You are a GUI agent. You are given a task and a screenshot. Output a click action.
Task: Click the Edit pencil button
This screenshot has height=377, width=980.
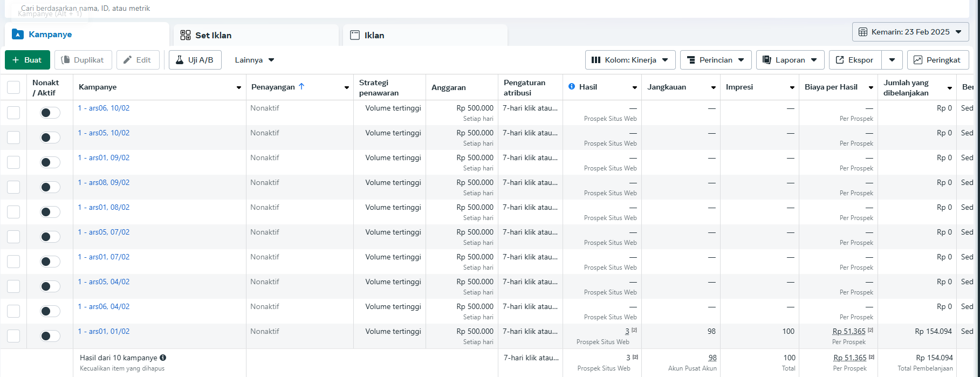pos(138,60)
